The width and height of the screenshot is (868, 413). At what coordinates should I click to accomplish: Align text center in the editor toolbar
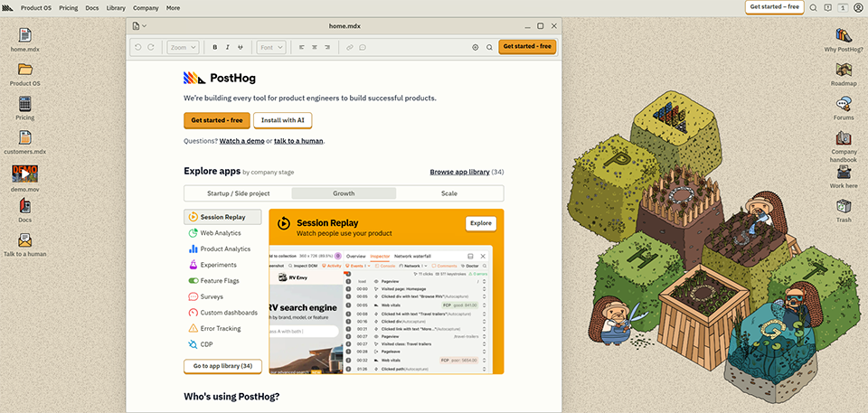pyautogui.click(x=315, y=48)
